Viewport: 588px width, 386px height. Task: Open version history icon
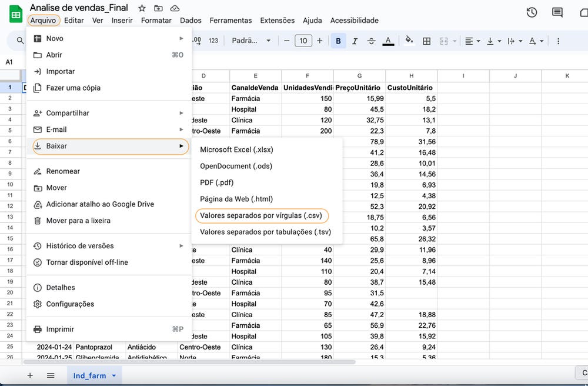(x=531, y=12)
